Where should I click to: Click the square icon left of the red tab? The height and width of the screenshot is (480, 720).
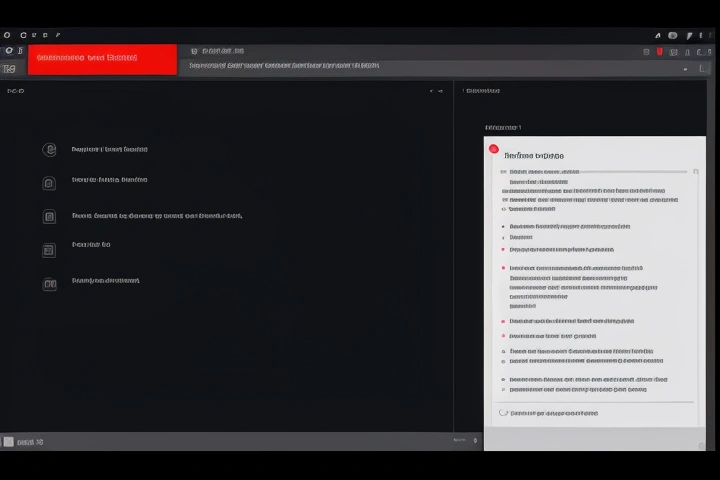coord(10,68)
